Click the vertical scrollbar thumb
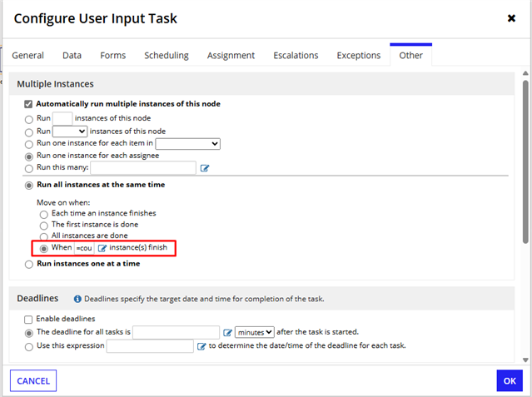The width and height of the screenshot is (532, 397). 525,161
